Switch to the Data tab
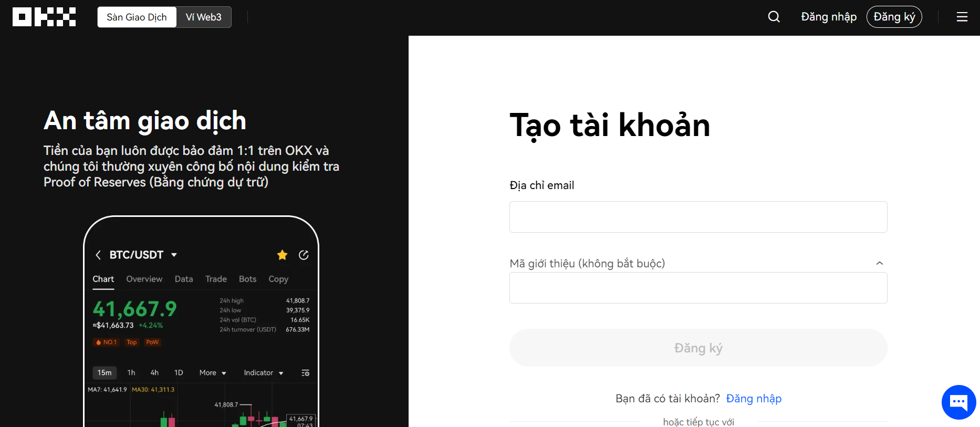This screenshot has height=427, width=980. (184, 279)
